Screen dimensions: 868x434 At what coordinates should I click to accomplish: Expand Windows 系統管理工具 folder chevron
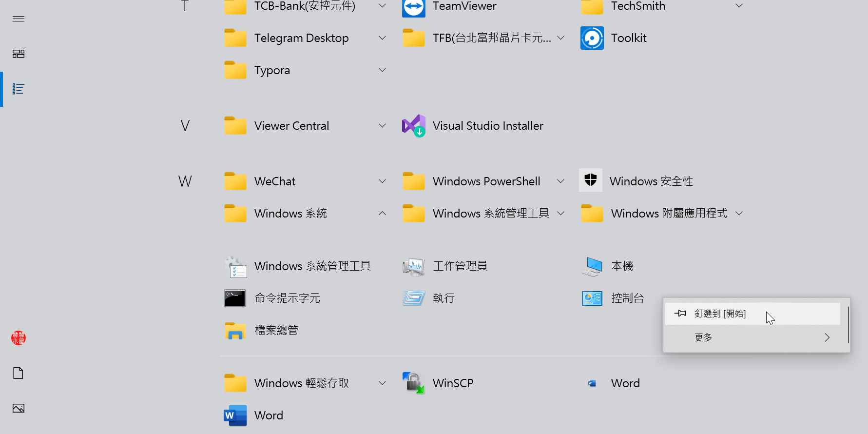click(x=561, y=213)
